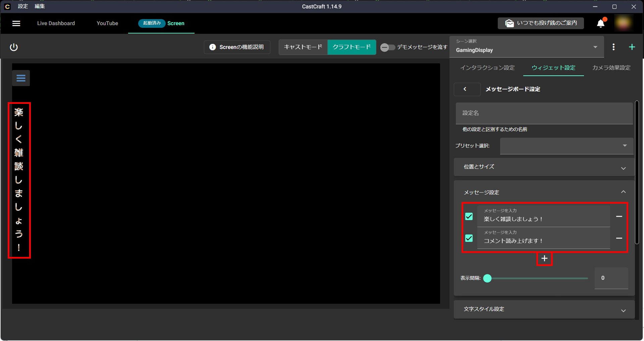Go back from message board settings
Image resolution: width=644 pixels, height=341 pixels.
[x=467, y=89]
